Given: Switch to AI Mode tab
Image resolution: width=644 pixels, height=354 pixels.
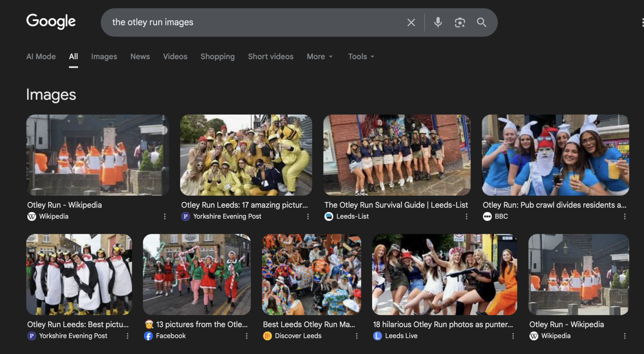Looking at the screenshot, I should coord(41,57).
